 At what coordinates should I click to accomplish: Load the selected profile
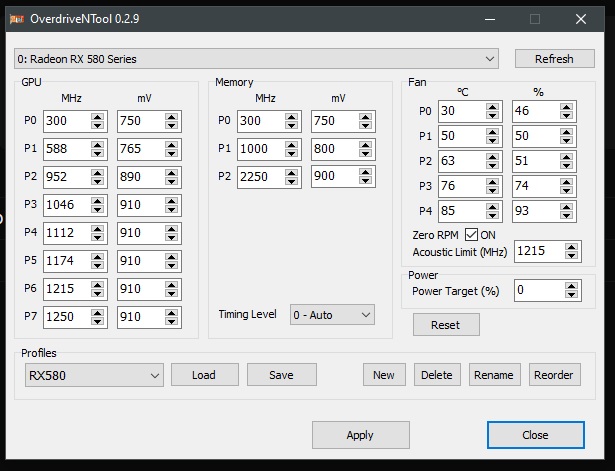tap(204, 375)
